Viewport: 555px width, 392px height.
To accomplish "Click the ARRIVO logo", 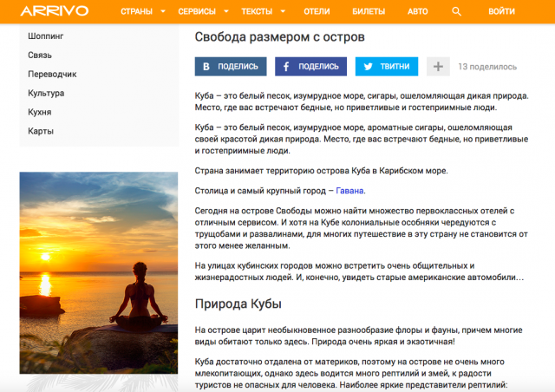I will [x=55, y=11].
